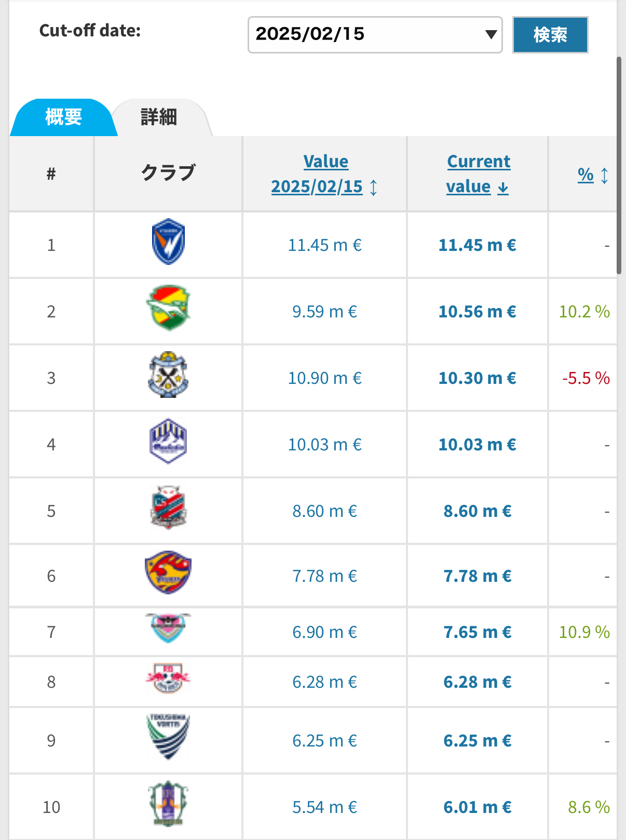This screenshot has width=626, height=840.
Task: Open the rank 10 club crest
Action: click(x=168, y=803)
